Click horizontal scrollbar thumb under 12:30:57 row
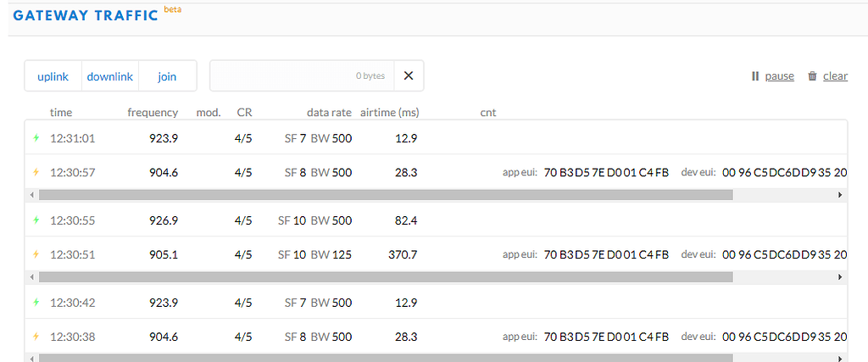 [386, 195]
